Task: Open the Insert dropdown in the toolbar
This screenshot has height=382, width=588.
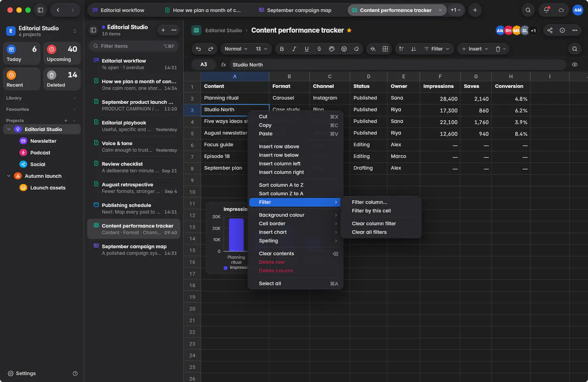Action: pos(475,49)
